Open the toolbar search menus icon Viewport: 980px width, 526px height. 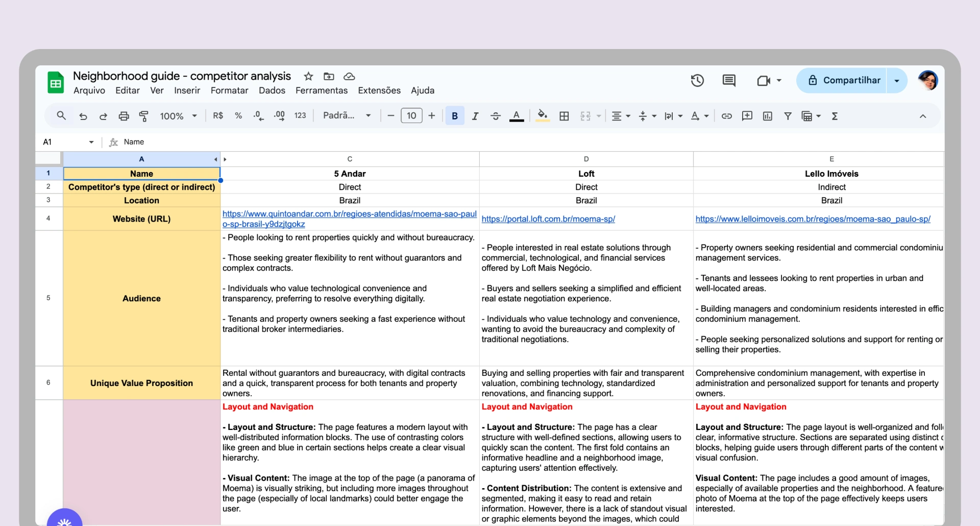pyautogui.click(x=61, y=116)
